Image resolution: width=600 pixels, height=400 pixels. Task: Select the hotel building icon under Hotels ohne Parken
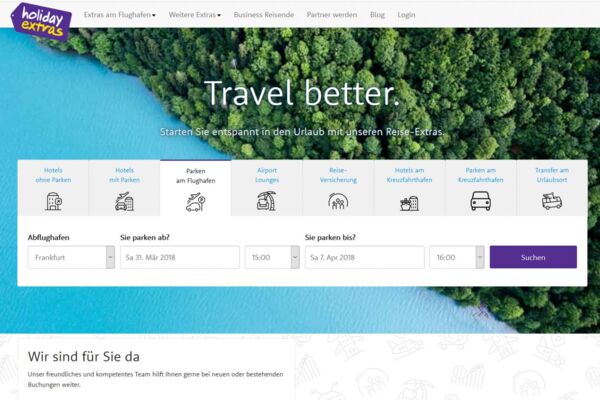(53, 201)
